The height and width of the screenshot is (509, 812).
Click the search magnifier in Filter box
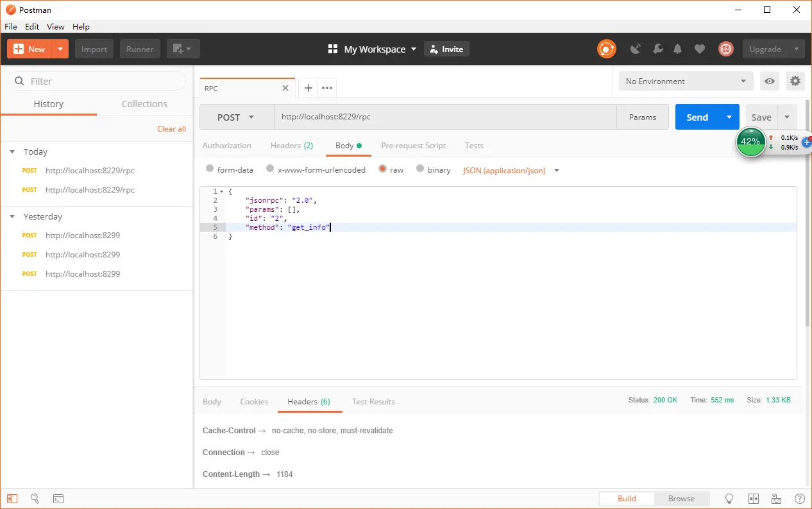pos(20,82)
